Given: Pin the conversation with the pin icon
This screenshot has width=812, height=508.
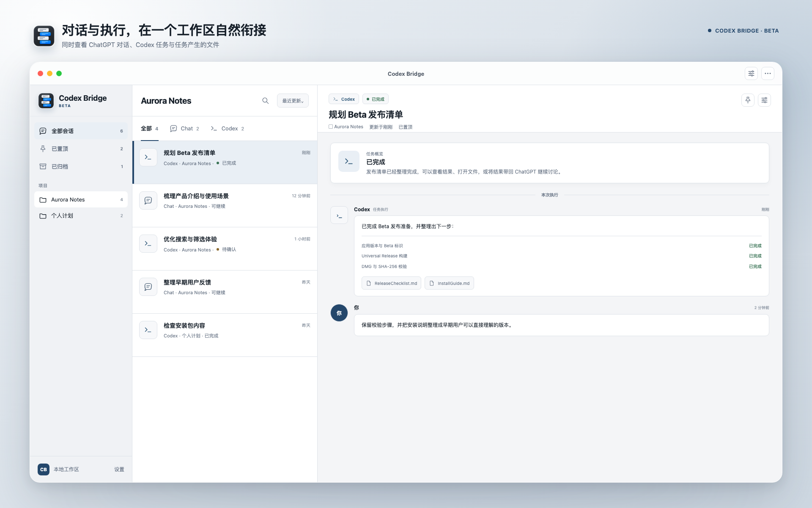Looking at the screenshot, I should 748,100.
